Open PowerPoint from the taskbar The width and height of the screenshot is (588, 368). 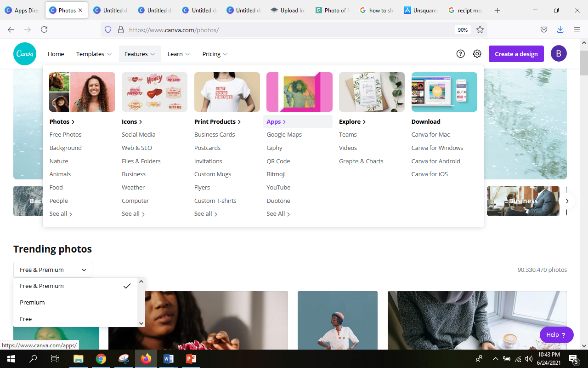click(x=191, y=359)
